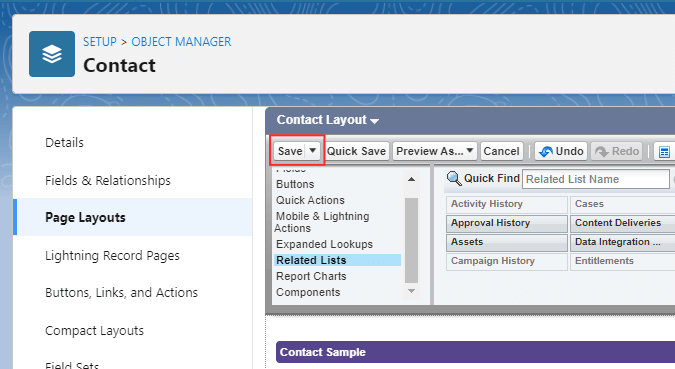
Task: Click the Object Manager layers icon
Action: pos(52,54)
